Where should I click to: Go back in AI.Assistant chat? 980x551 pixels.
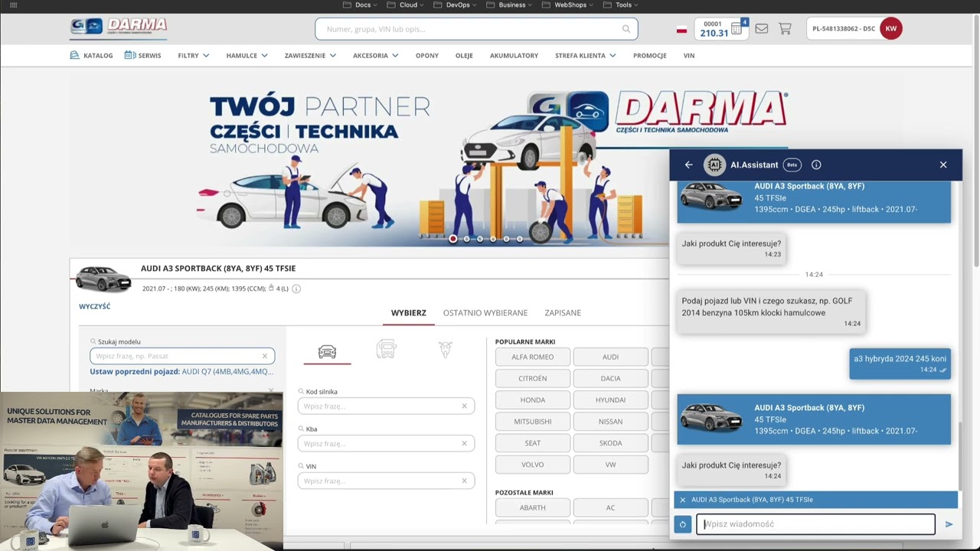pos(688,165)
